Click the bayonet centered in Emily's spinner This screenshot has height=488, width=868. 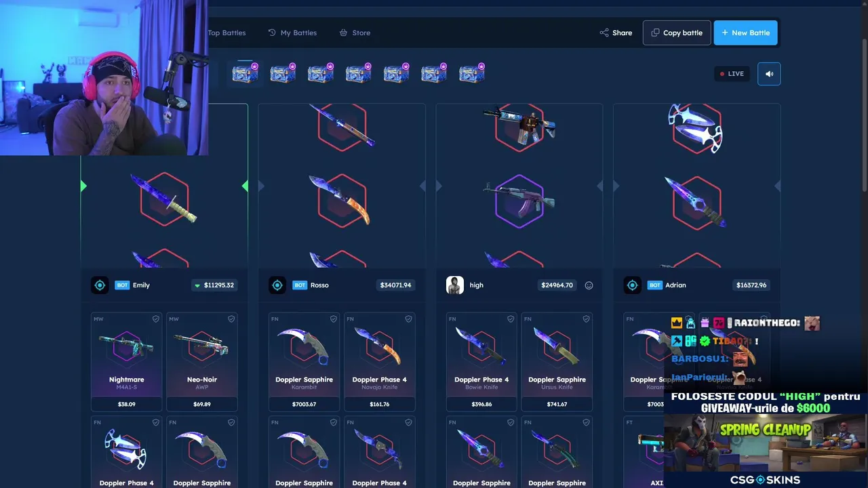click(x=163, y=199)
